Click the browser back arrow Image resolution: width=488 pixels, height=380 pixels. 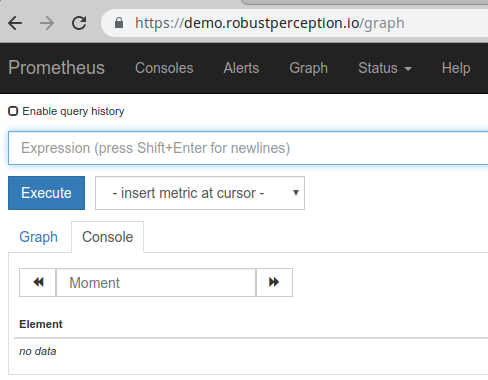pyautogui.click(x=15, y=23)
